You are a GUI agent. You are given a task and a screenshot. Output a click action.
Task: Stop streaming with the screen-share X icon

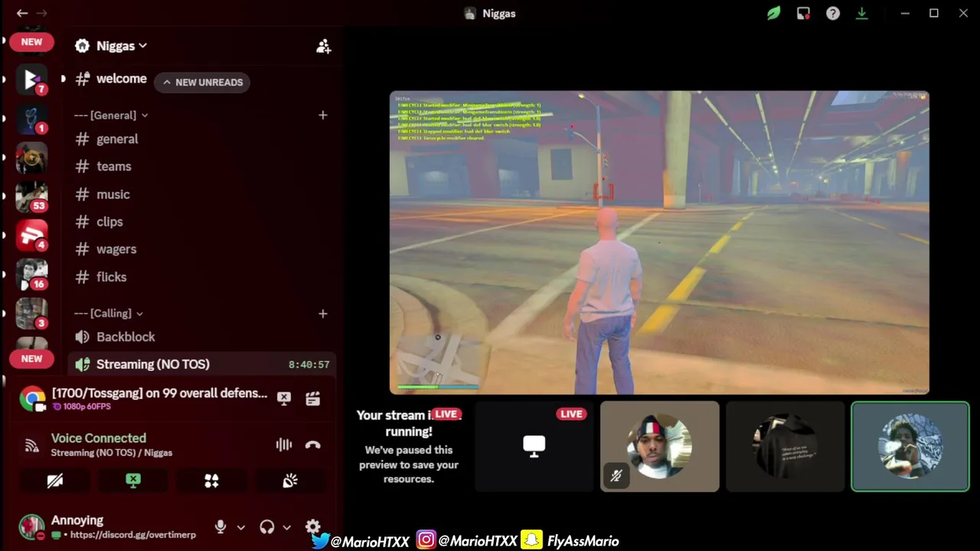(x=284, y=398)
